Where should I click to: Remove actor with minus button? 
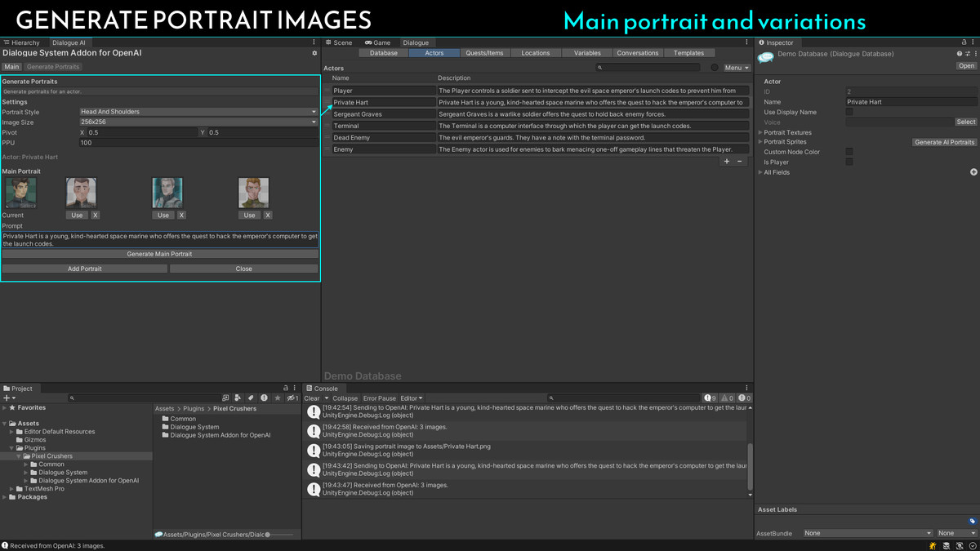pyautogui.click(x=740, y=162)
